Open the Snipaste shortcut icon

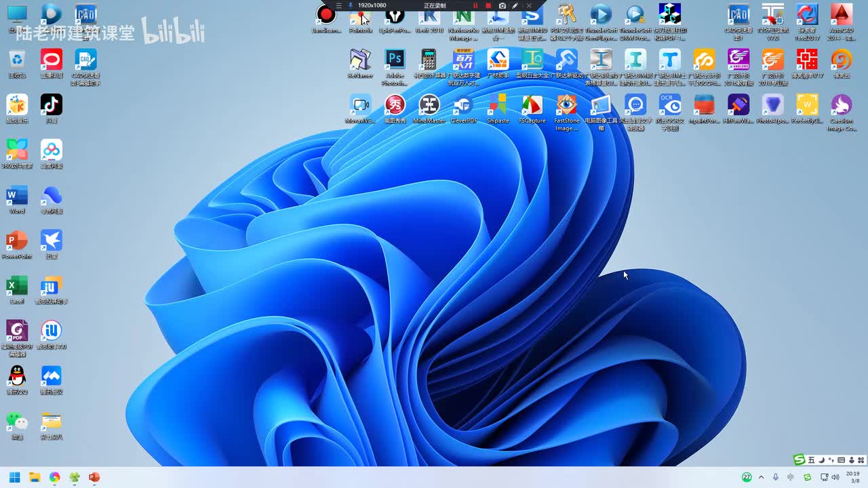(x=498, y=105)
